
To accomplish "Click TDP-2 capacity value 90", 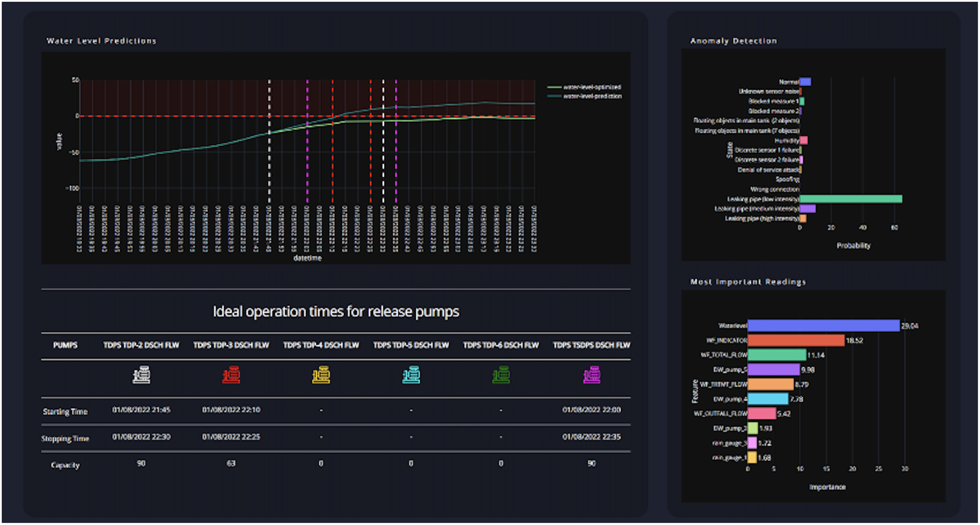I will coord(141,463).
